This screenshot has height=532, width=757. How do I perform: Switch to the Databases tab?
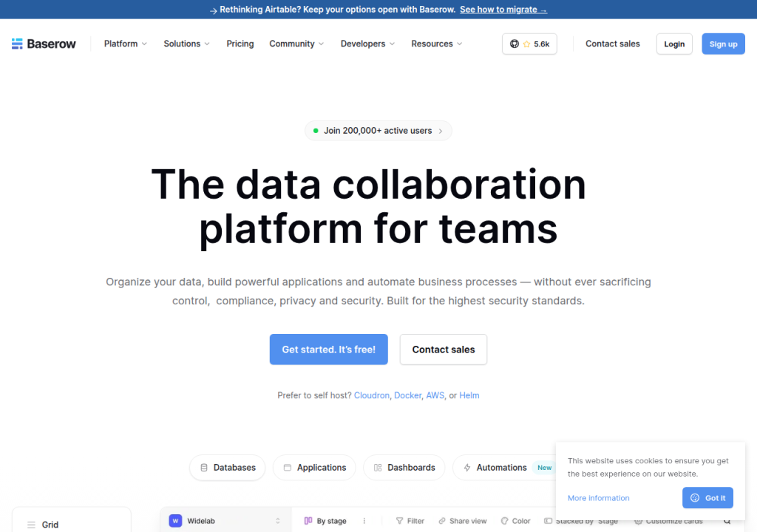[x=228, y=468]
